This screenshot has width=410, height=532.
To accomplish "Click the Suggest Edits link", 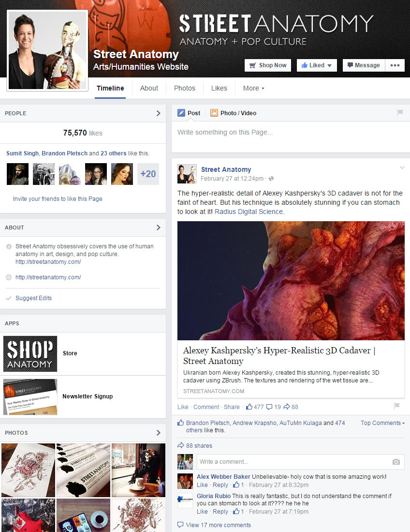I will pyautogui.click(x=33, y=298).
